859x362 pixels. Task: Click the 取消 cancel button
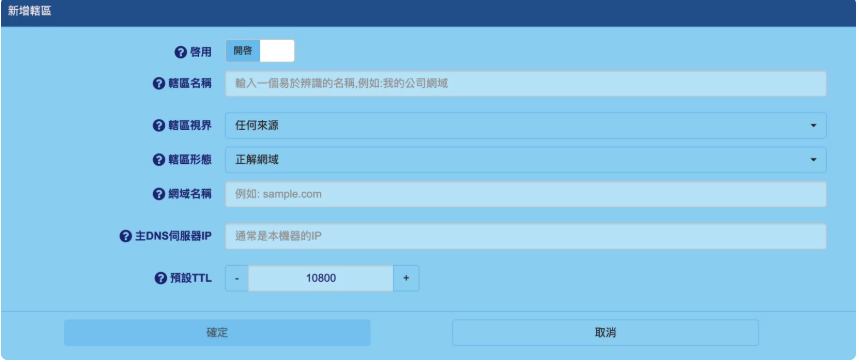click(x=605, y=332)
